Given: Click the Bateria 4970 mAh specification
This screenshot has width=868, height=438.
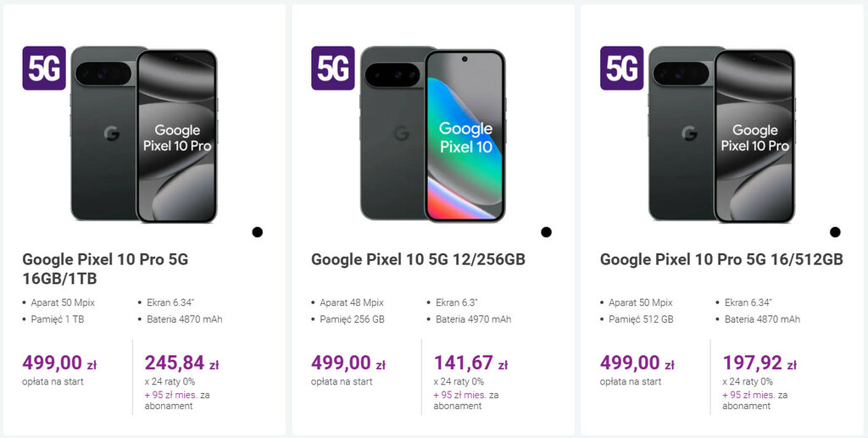Looking at the screenshot, I should (473, 319).
